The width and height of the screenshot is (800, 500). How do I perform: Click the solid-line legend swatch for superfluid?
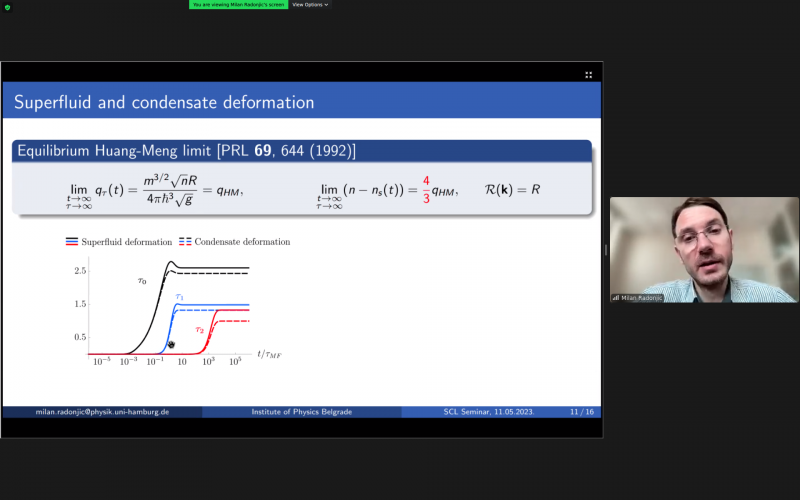(x=72, y=242)
